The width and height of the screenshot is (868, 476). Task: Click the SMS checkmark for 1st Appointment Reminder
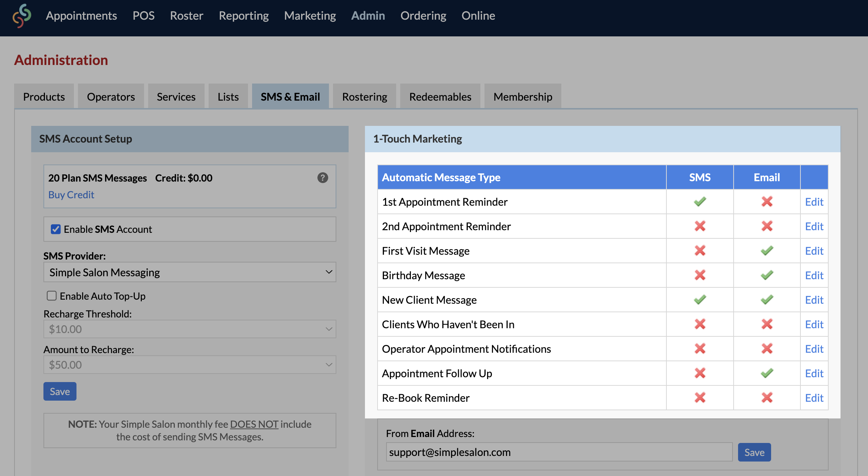699,202
